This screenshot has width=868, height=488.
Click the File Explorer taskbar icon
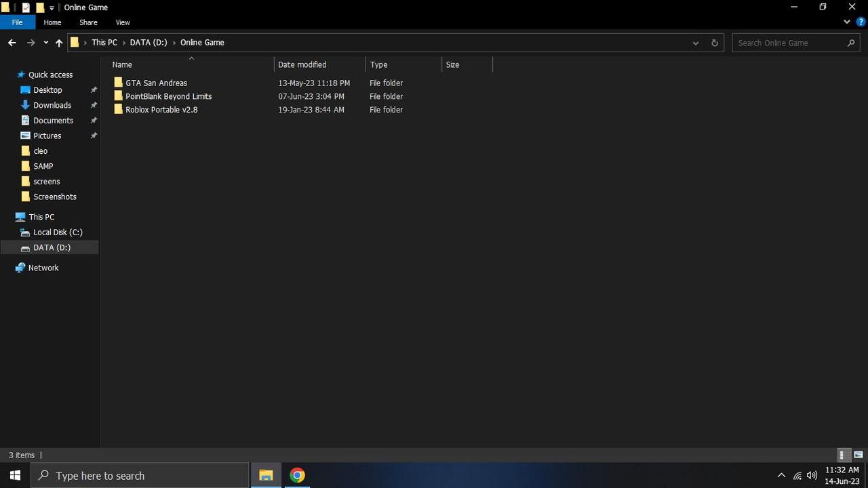(266, 475)
